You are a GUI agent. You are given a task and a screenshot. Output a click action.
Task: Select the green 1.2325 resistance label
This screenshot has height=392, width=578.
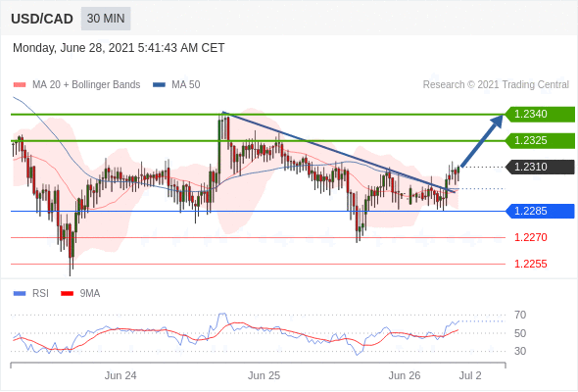[540, 140]
